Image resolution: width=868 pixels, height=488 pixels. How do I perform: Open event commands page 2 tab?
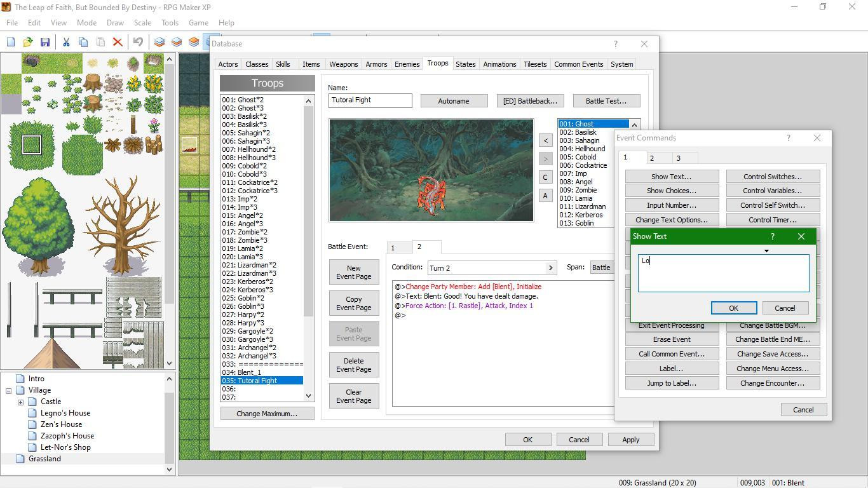tap(651, 158)
